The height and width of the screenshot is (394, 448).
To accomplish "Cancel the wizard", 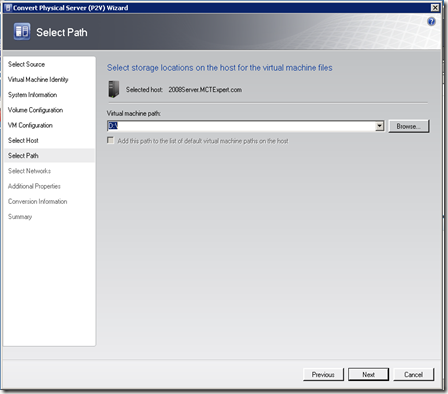I will click(x=413, y=375).
